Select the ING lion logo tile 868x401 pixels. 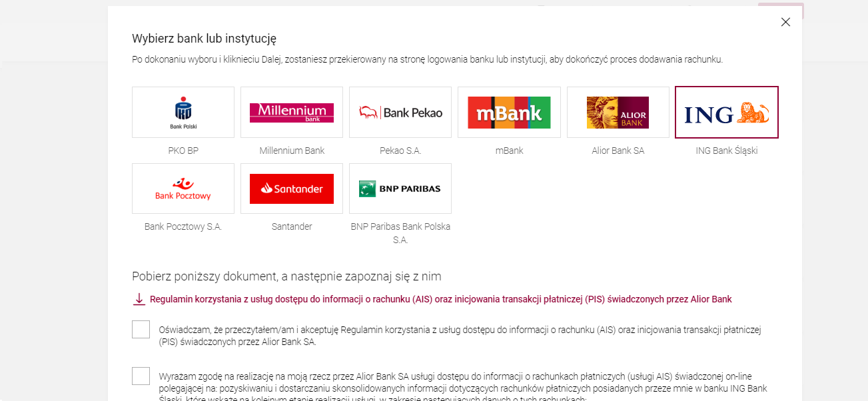click(x=727, y=112)
